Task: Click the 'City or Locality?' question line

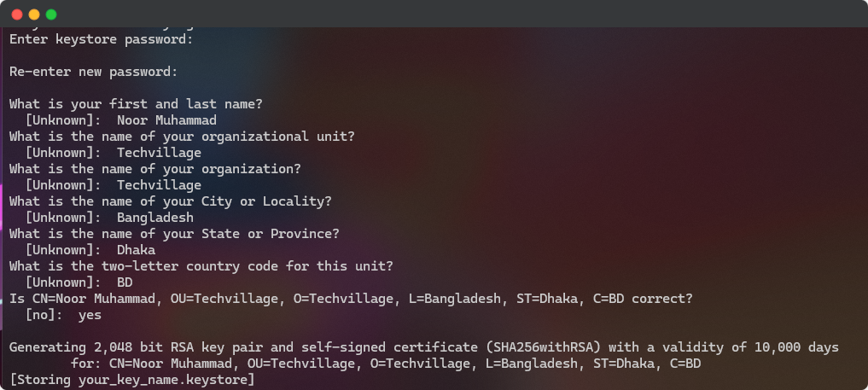Action: pos(171,201)
